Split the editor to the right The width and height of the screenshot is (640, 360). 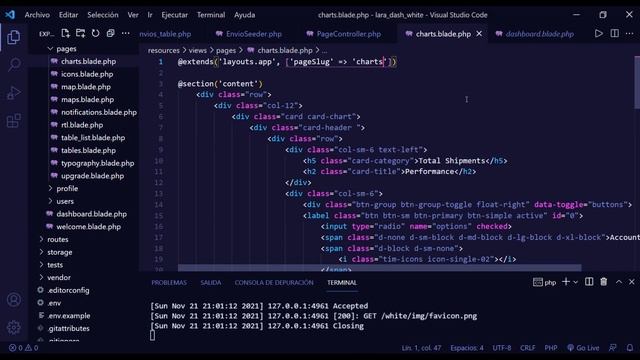[614, 33]
